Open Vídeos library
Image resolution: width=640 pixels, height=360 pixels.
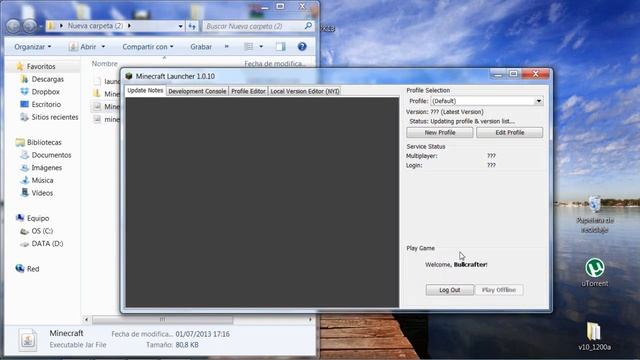click(x=42, y=193)
